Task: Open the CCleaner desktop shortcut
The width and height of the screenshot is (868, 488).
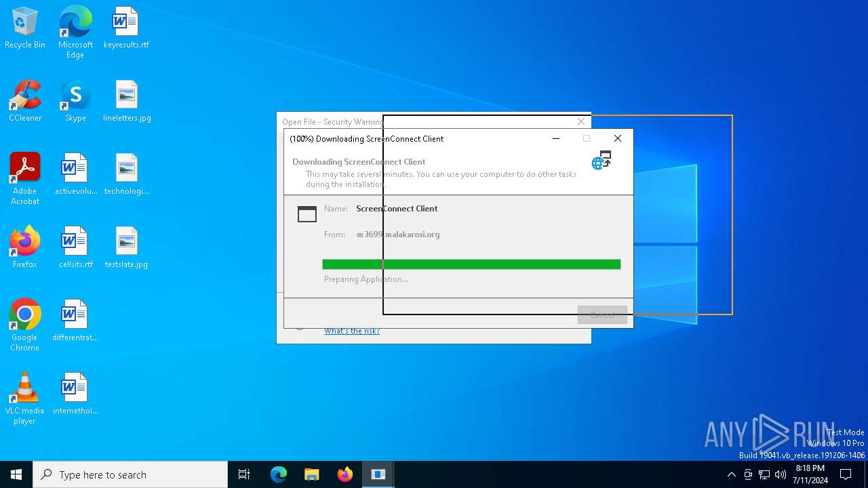Action: point(25,102)
